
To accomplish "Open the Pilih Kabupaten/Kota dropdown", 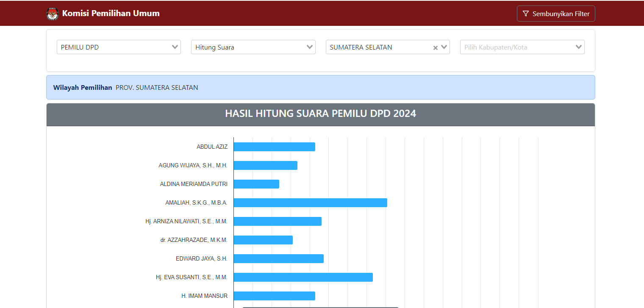I will click(x=522, y=47).
